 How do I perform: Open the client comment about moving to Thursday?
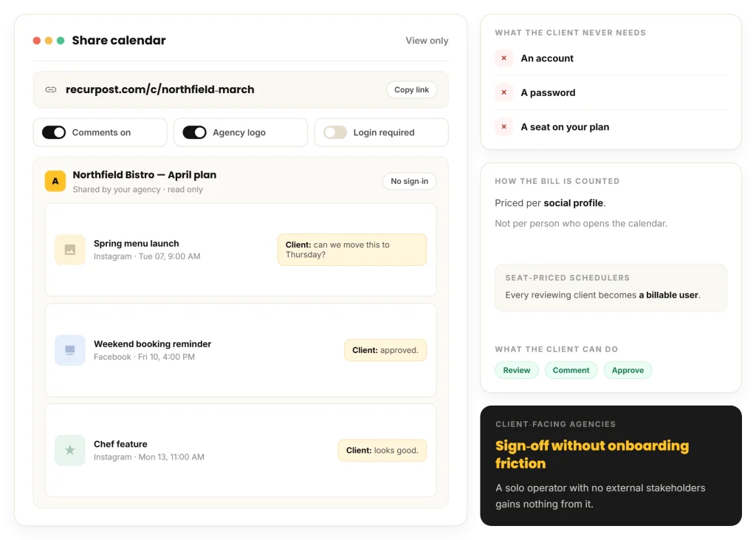[352, 250]
